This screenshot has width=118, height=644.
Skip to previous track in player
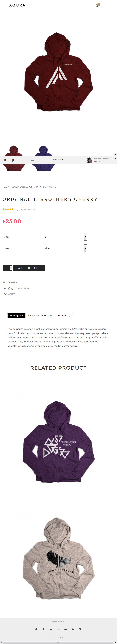pos(5,160)
